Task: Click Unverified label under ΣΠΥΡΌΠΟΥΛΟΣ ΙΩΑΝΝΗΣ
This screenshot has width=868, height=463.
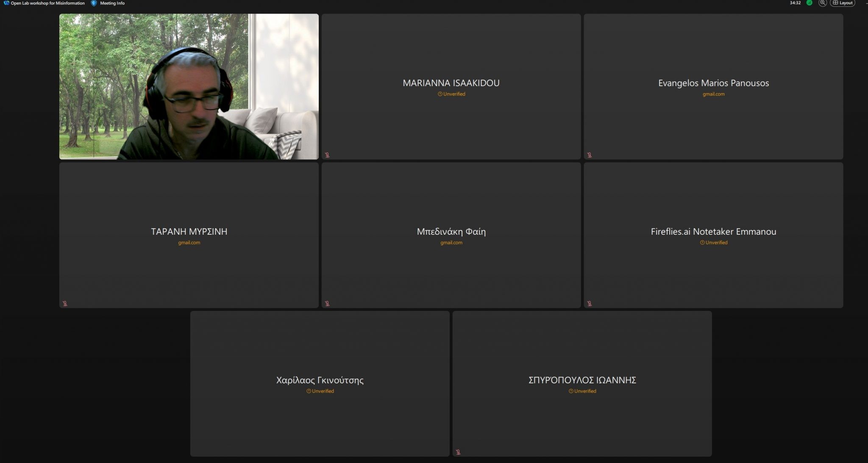Action: pyautogui.click(x=582, y=391)
